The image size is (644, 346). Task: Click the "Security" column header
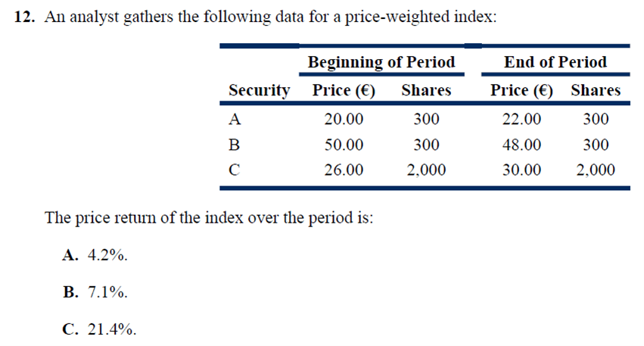(259, 91)
